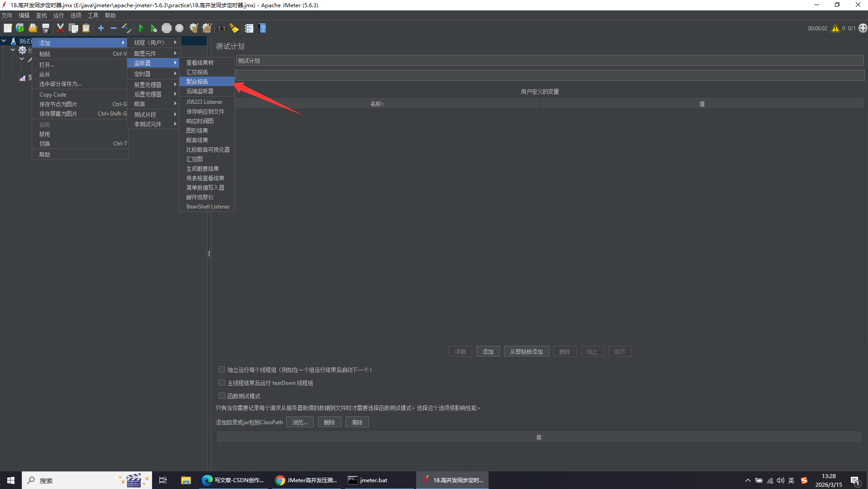The image size is (868, 489).
Task: Click the Cut scissors icon
Action: (x=60, y=28)
